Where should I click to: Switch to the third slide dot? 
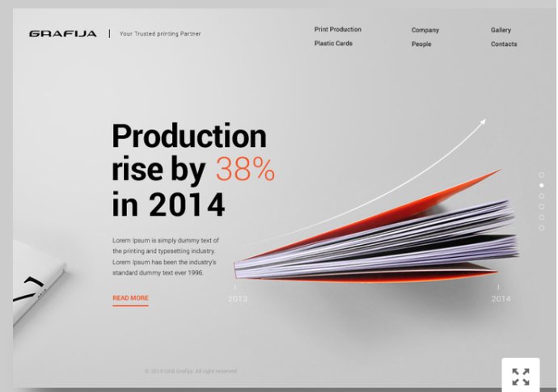click(542, 196)
